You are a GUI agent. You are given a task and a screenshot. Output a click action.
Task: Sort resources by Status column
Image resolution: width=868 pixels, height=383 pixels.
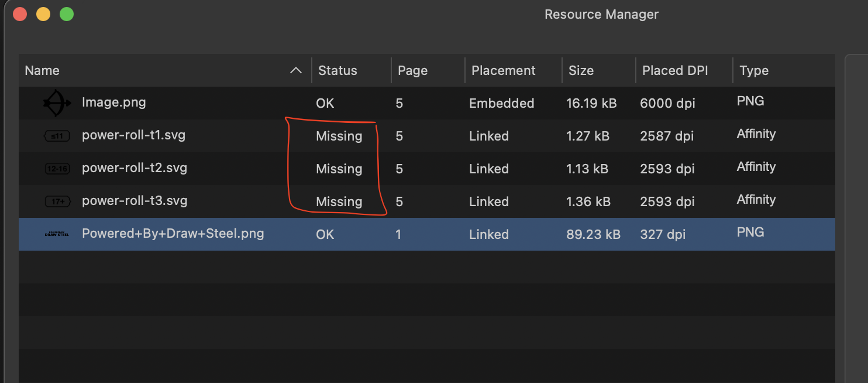(337, 71)
